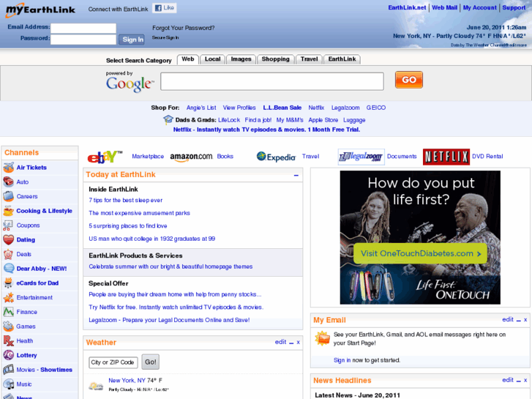Click the Coupons scissors icon
The width and height of the screenshot is (532, 399).
(9, 225)
